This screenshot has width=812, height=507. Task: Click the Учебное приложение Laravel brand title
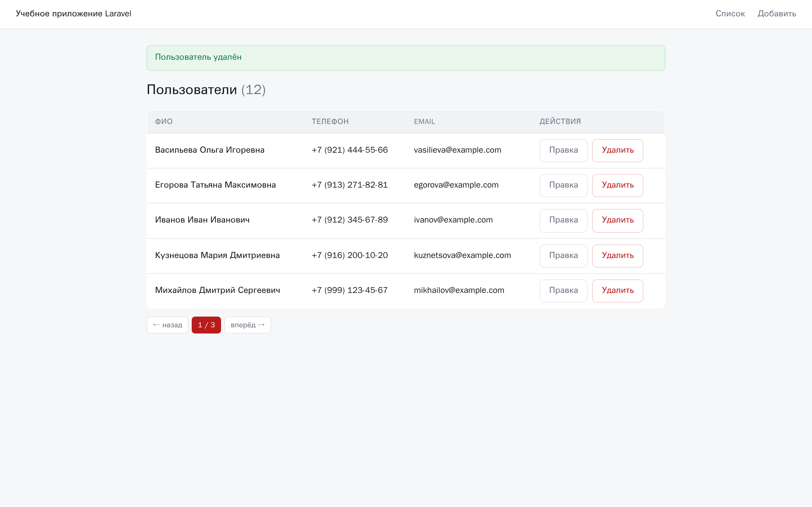pos(74,14)
